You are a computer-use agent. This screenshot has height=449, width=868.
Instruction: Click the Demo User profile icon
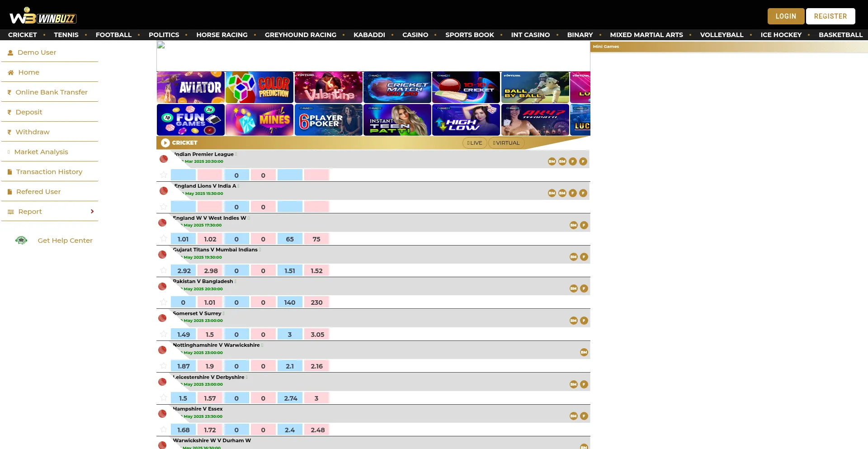tap(10, 53)
